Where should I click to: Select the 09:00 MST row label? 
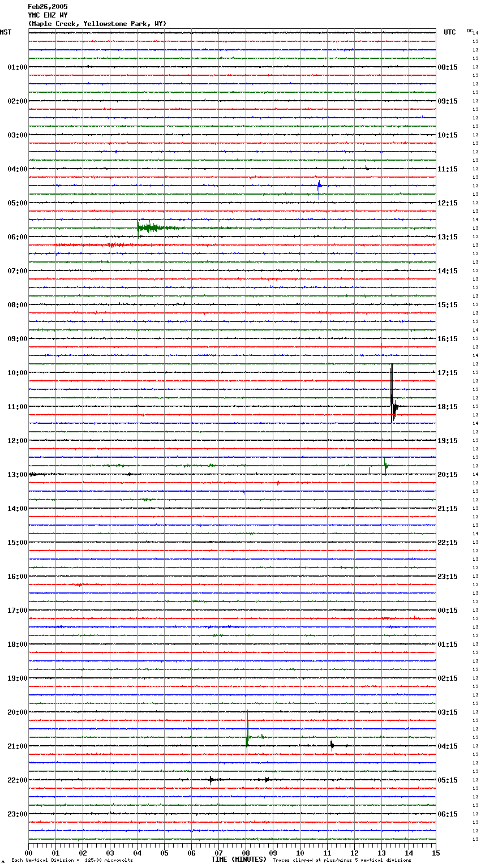point(18,339)
